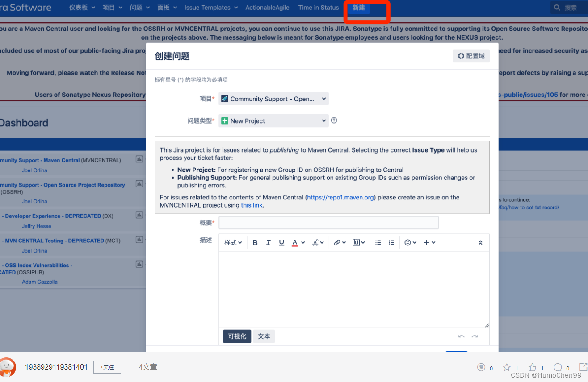Open Community Support - Maven Central project link
Viewport: 588px width, 382px height.
40,160
